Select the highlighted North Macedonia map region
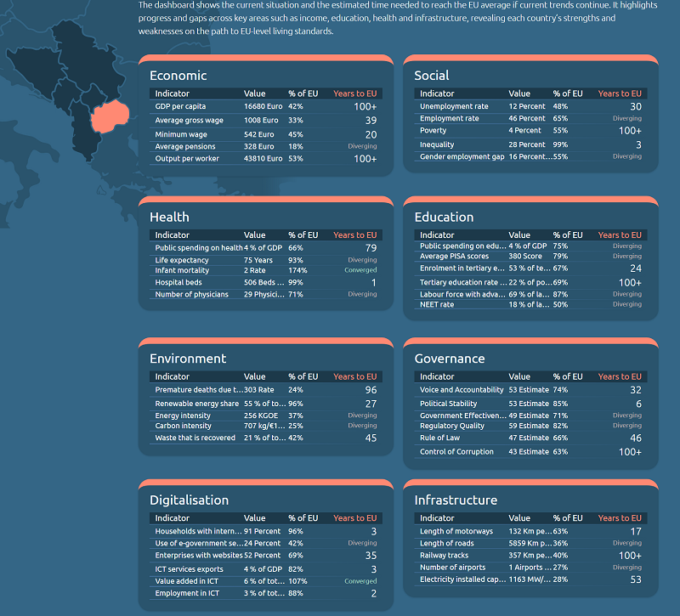Screen dimensions: 680x616 tap(107, 117)
